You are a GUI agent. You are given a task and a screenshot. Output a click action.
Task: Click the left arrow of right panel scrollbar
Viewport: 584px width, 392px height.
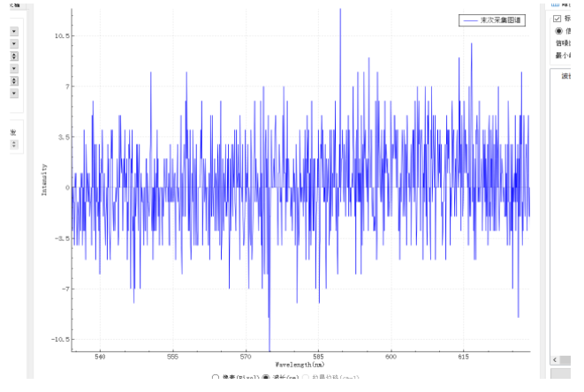[x=555, y=359]
